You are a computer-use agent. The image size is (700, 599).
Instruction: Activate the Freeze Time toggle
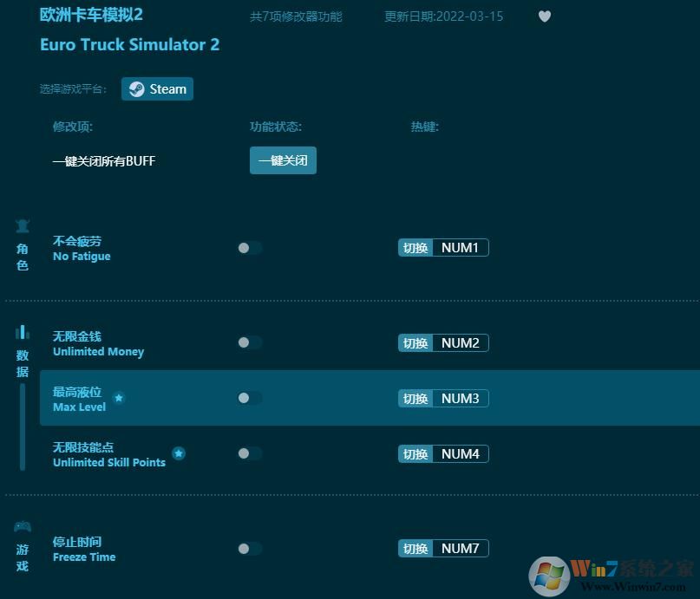coord(249,548)
